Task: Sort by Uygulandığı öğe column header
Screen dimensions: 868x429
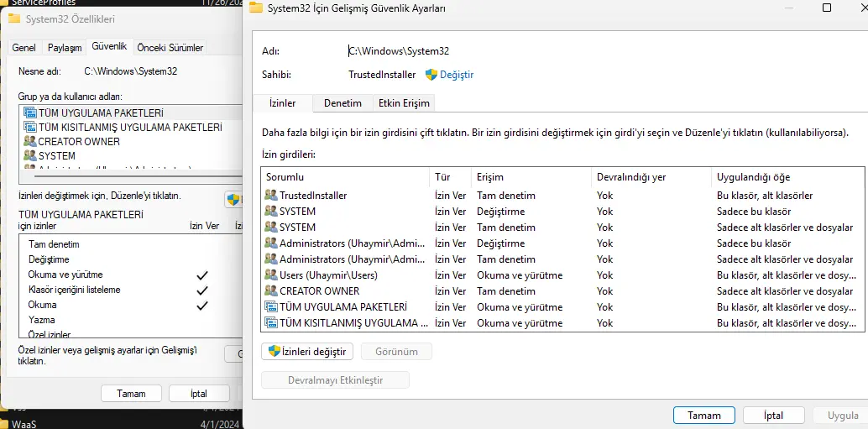Action: [787, 177]
